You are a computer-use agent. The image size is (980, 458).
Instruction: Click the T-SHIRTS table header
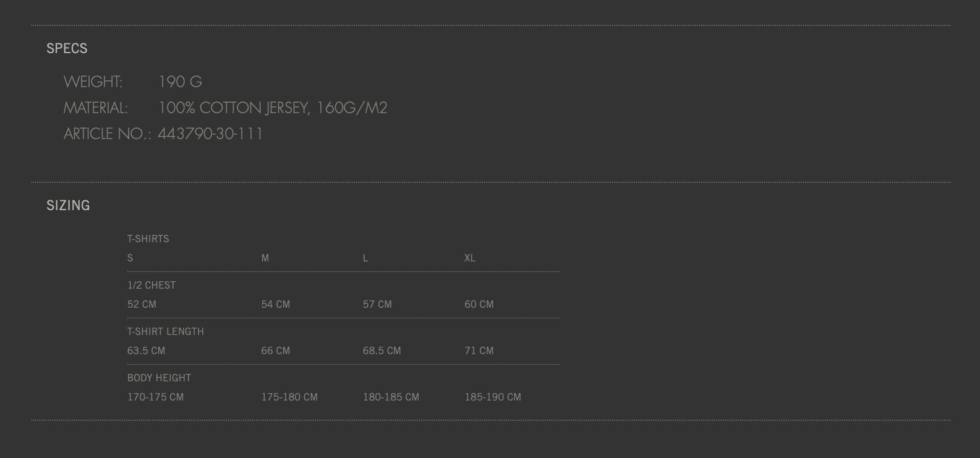(x=148, y=239)
